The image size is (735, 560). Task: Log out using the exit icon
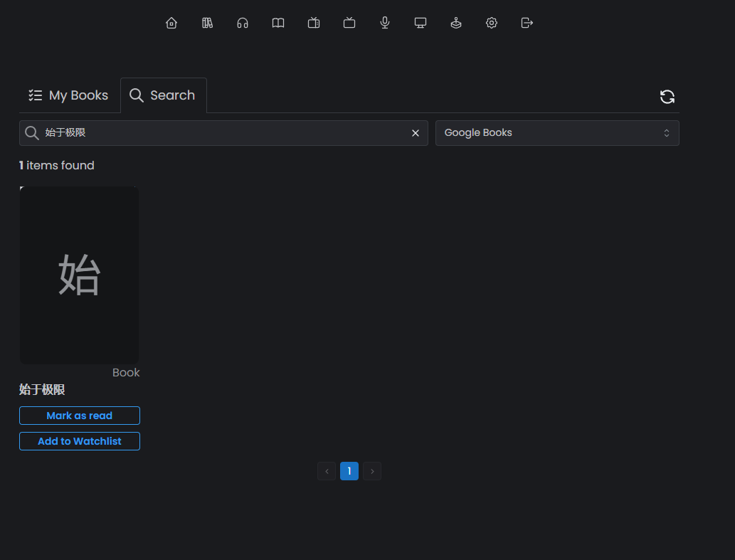(x=527, y=23)
